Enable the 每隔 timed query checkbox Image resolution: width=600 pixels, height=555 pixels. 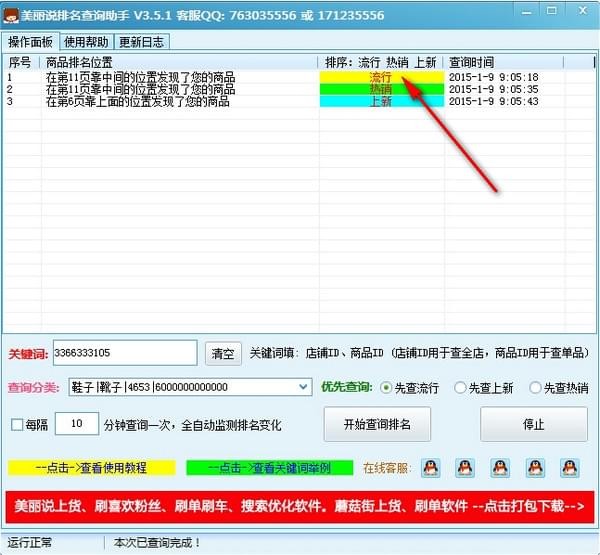point(17,425)
